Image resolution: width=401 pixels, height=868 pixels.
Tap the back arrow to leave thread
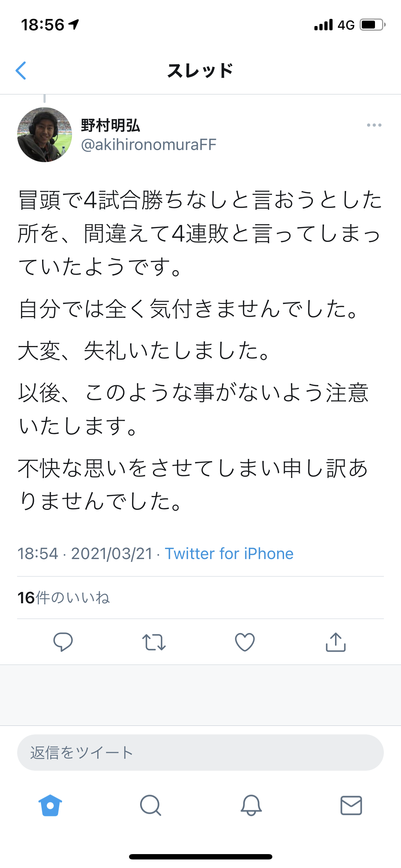click(x=21, y=71)
